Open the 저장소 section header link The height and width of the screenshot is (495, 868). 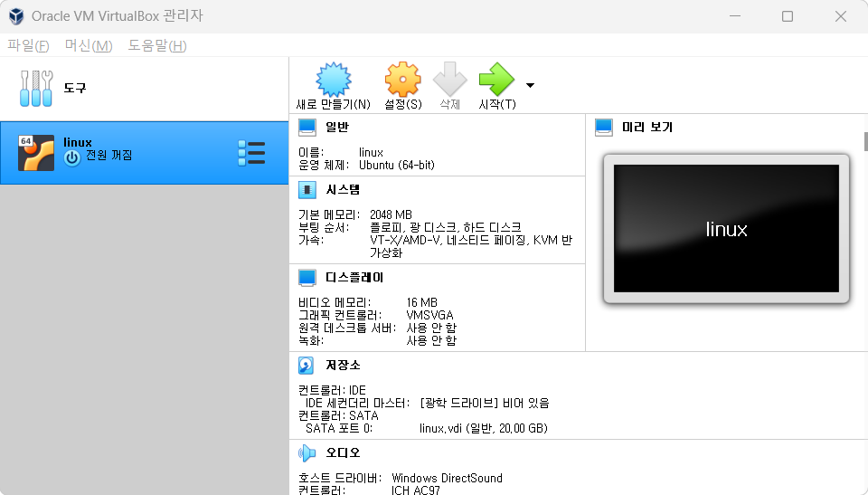[x=343, y=366]
